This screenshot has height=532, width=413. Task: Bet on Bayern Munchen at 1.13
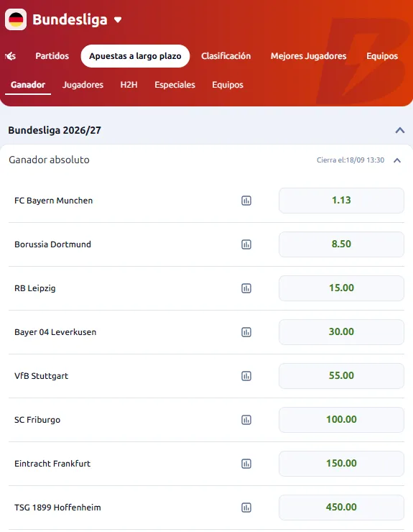341,201
